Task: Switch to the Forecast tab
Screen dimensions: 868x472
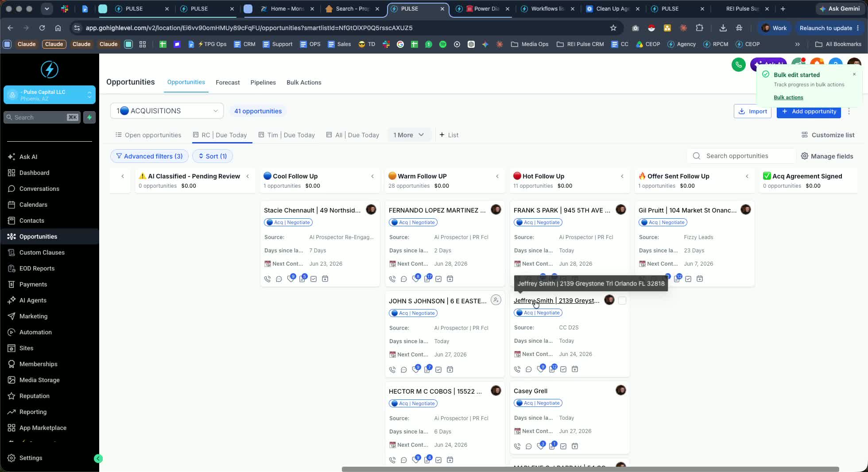Action: pyautogui.click(x=228, y=82)
